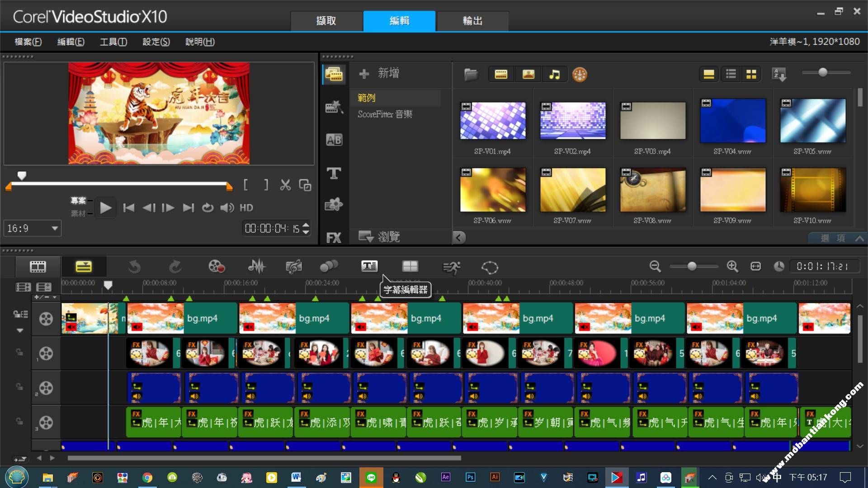Expand the 選項 options panel

(x=837, y=238)
